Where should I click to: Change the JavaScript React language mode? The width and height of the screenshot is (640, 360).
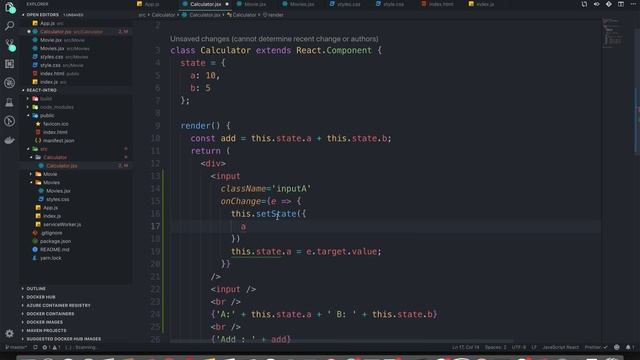(x=560, y=347)
